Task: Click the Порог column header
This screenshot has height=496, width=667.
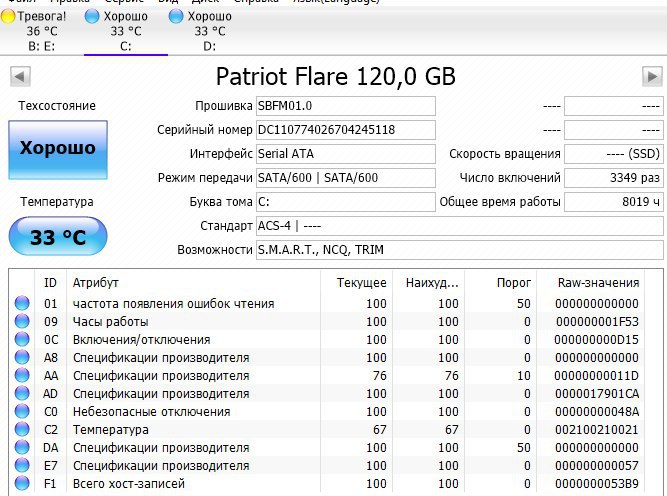Action: (x=500, y=282)
